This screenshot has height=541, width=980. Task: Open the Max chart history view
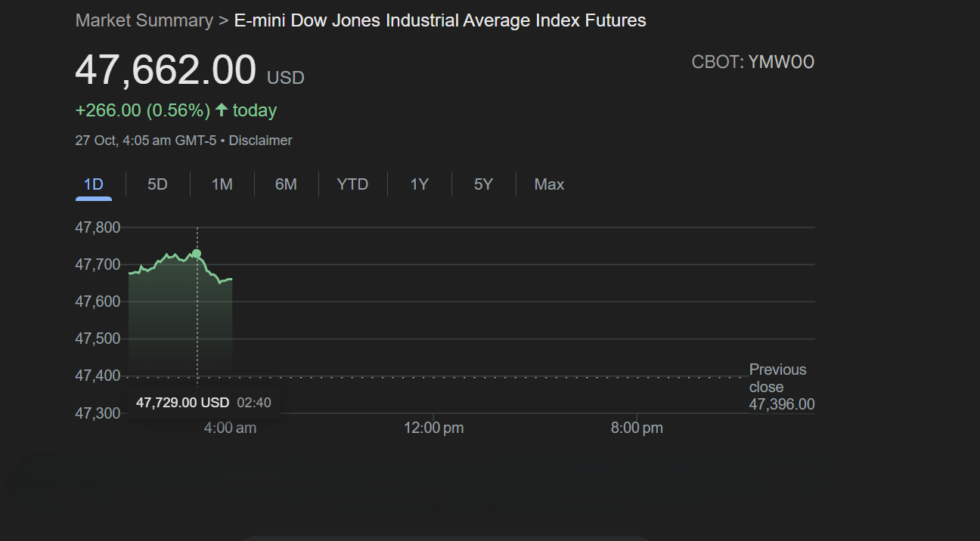549,184
